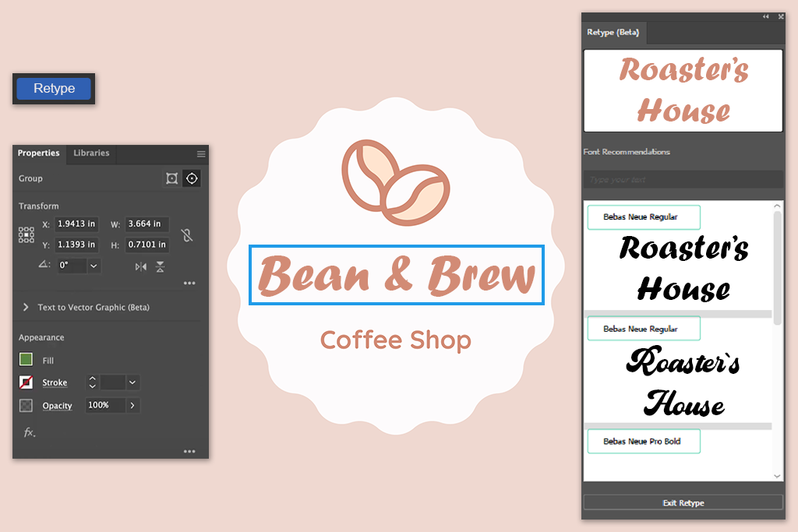The height and width of the screenshot is (532, 798).
Task: Open the Properties panel hamburger menu
Action: pos(201,153)
